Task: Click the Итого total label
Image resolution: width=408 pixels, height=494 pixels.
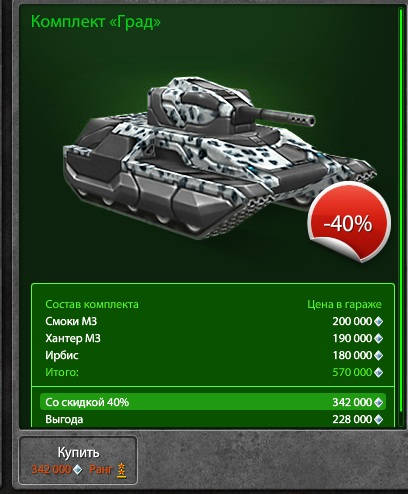Action: (x=62, y=372)
